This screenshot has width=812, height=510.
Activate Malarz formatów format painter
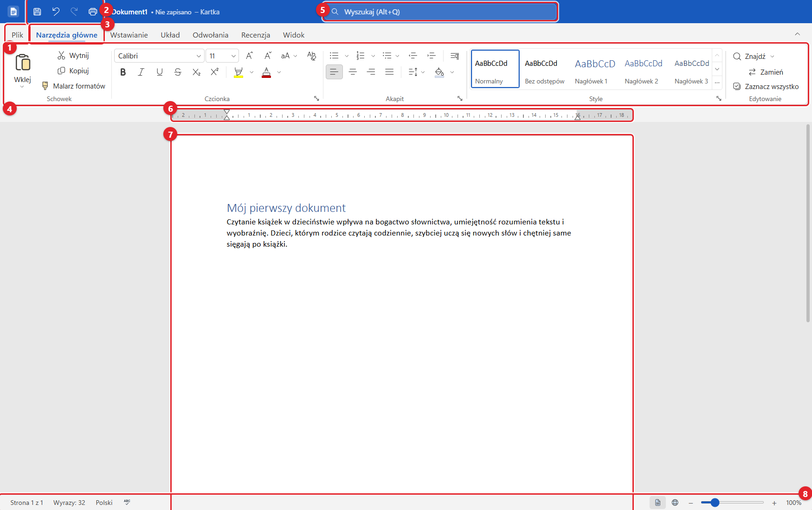pos(74,86)
